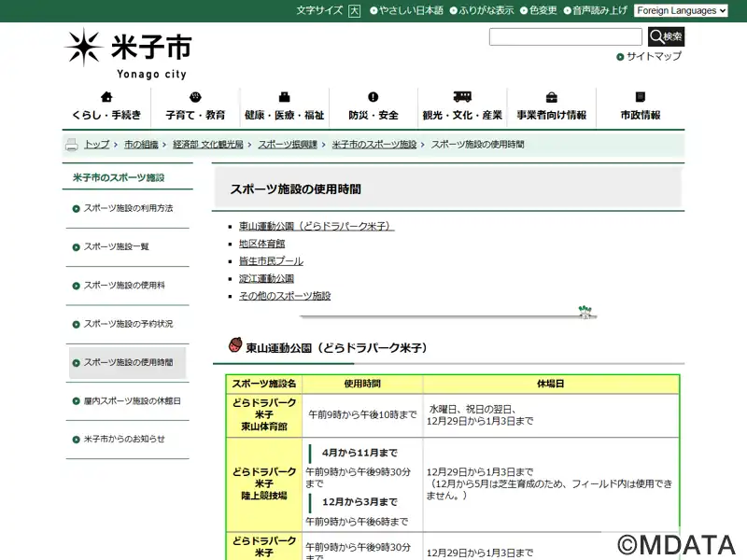This screenshot has width=747, height=560.
Task: Open 屋内スポーツ施設の休館日 sidebar item
Action: click(132, 400)
